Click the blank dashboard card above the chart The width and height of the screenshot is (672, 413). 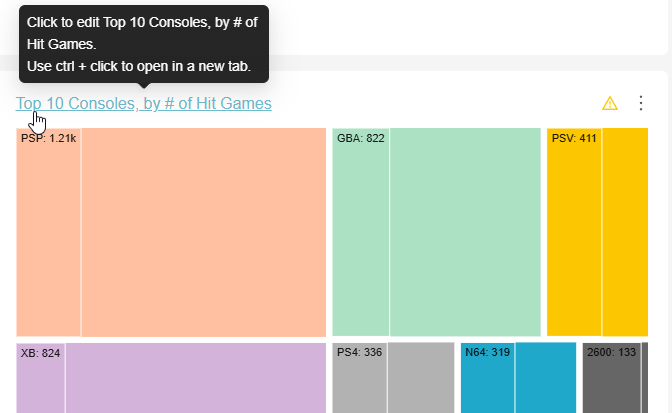point(467,26)
